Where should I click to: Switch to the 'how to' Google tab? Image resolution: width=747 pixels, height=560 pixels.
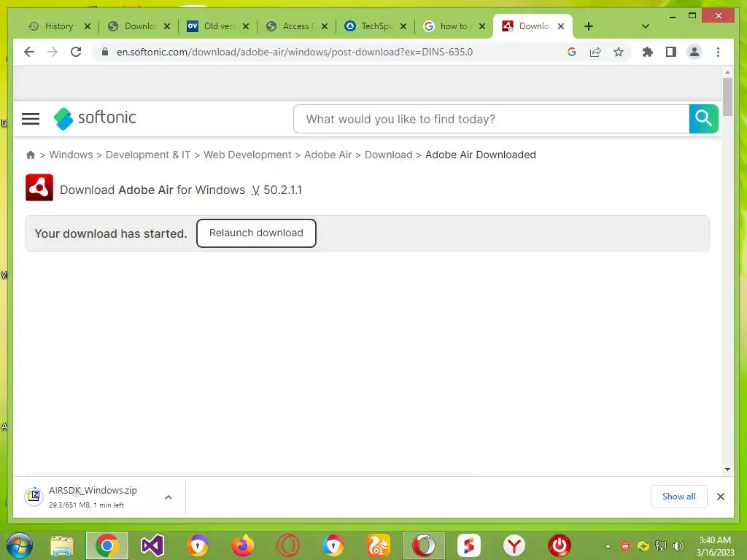449,26
